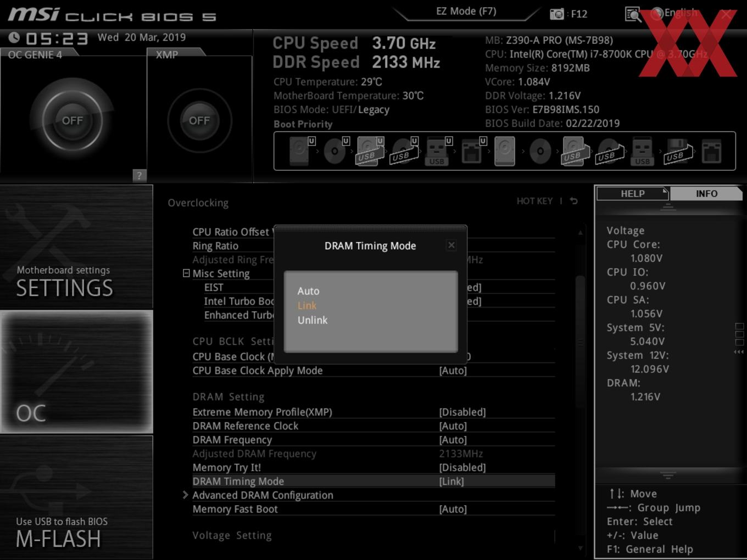Screen dimensions: 747x560
Task: Switch to EZ Mode (F7)
Action: (466, 12)
